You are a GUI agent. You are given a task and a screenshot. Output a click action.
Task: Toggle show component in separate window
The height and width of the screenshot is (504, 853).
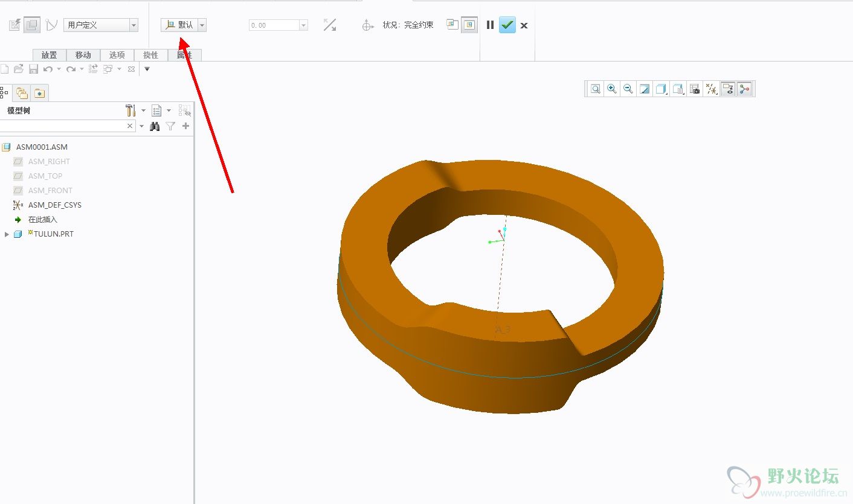452,25
